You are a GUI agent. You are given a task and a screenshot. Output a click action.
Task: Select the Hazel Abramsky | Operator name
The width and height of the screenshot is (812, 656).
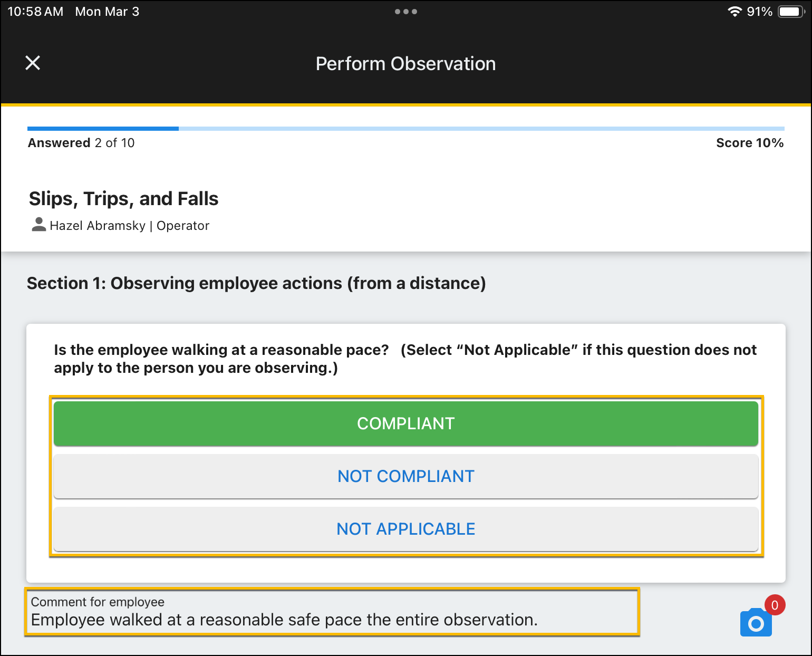130,226
